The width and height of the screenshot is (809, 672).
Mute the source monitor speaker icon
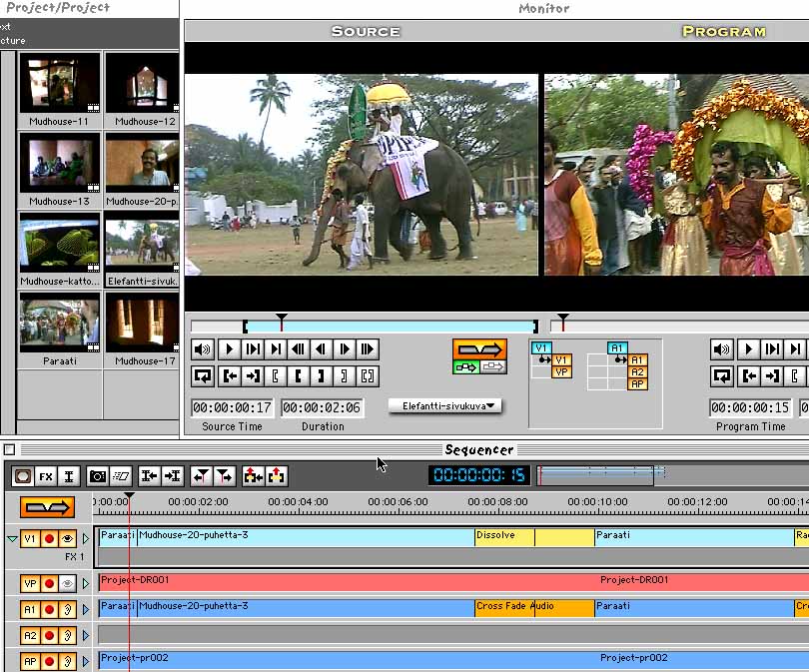point(203,349)
